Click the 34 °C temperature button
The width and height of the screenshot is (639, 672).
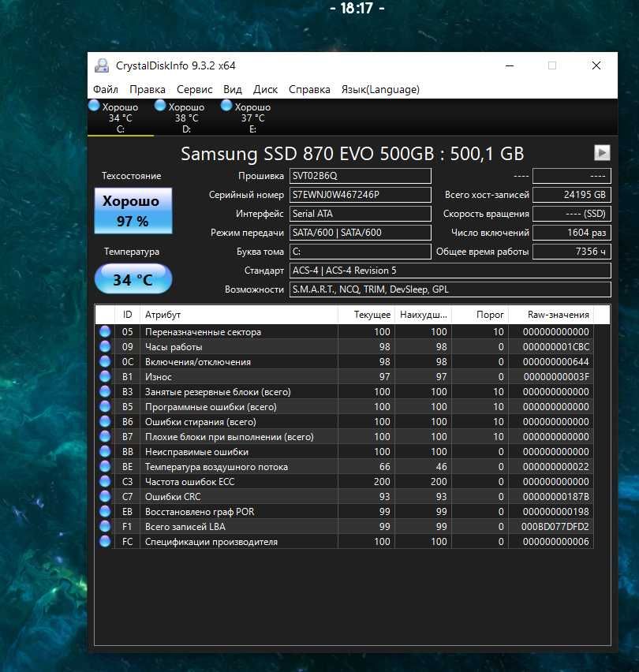pyautogui.click(x=133, y=279)
